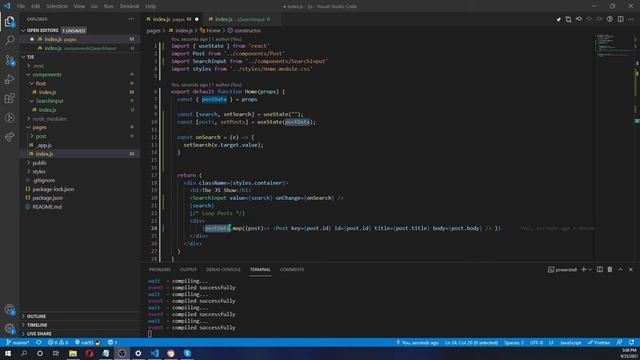Close the terminal panel with the X icon
Viewport: 640px width, 360px height.
coord(631,269)
